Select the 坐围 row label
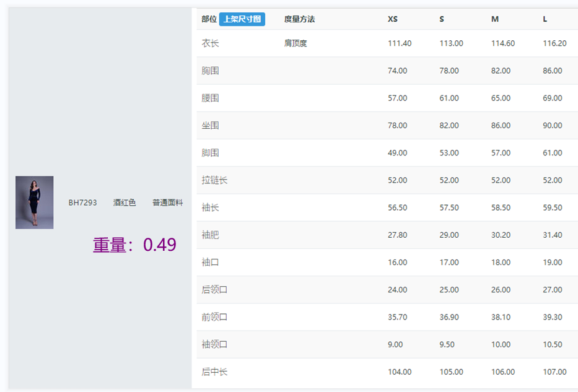This screenshot has width=578, height=392. click(210, 125)
